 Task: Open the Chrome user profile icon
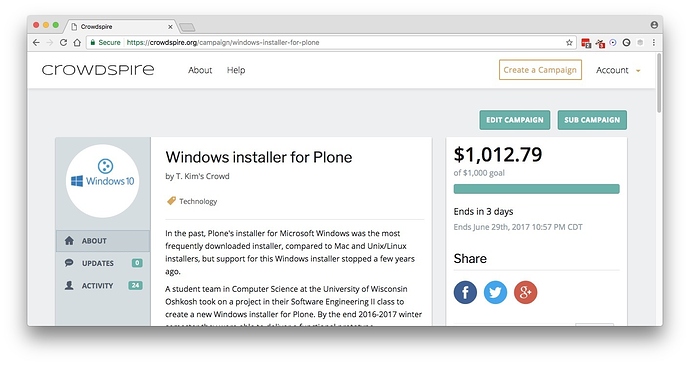click(x=654, y=25)
